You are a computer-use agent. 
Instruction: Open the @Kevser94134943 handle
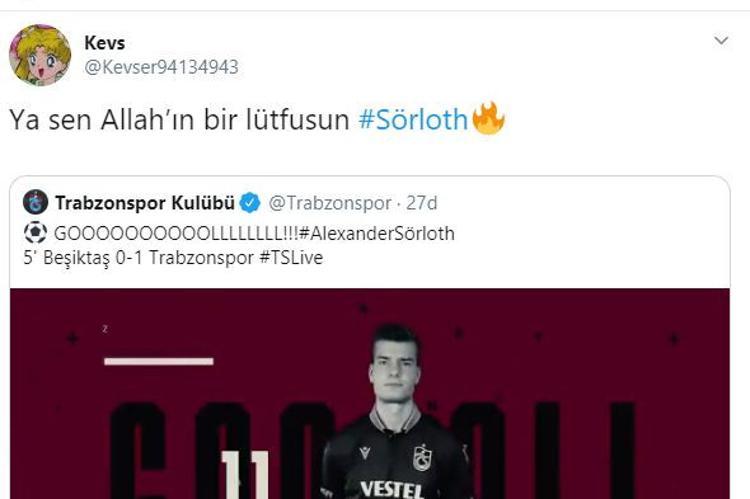click(x=161, y=67)
